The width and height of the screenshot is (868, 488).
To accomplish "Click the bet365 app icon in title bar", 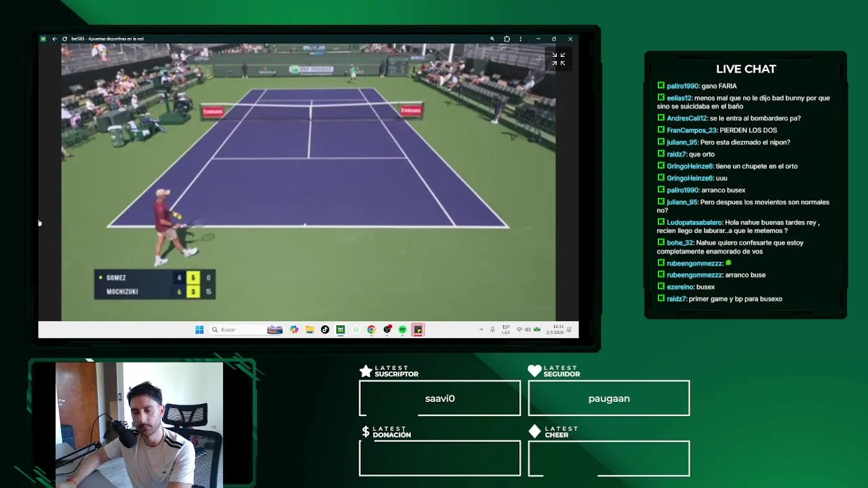I will point(43,39).
